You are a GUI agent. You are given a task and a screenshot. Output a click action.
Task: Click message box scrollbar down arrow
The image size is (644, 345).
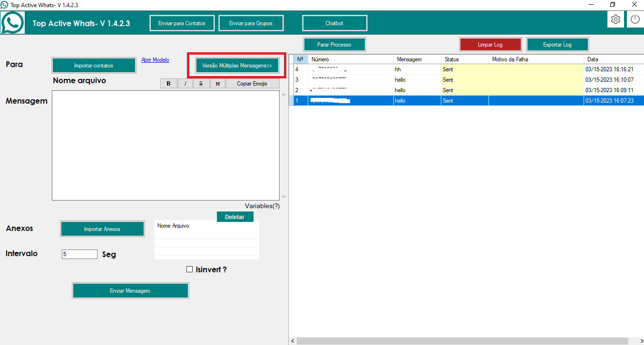(x=284, y=196)
